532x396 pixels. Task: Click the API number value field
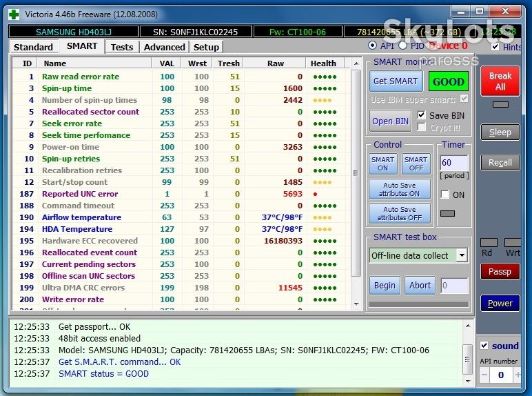(x=501, y=375)
